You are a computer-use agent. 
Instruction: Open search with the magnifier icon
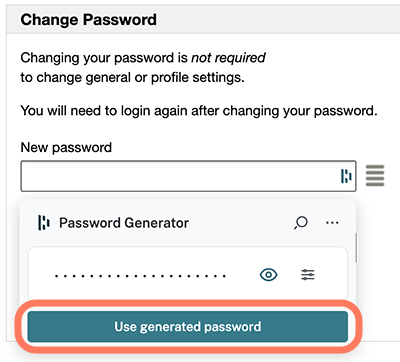point(301,223)
